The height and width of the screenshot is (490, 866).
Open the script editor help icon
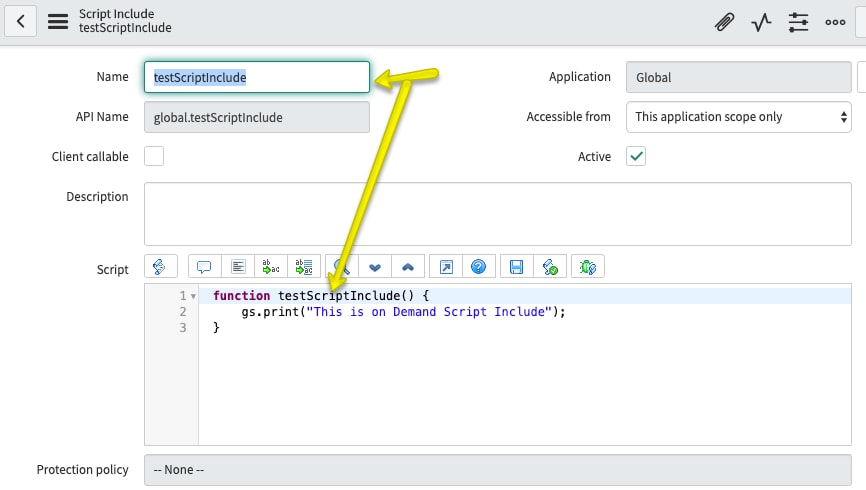(x=479, y=267)
